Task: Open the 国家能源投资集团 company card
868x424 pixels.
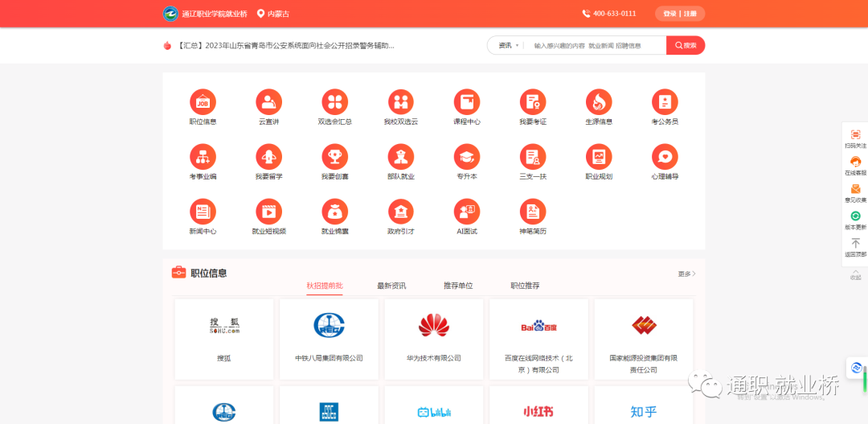Action: [644, 340]
